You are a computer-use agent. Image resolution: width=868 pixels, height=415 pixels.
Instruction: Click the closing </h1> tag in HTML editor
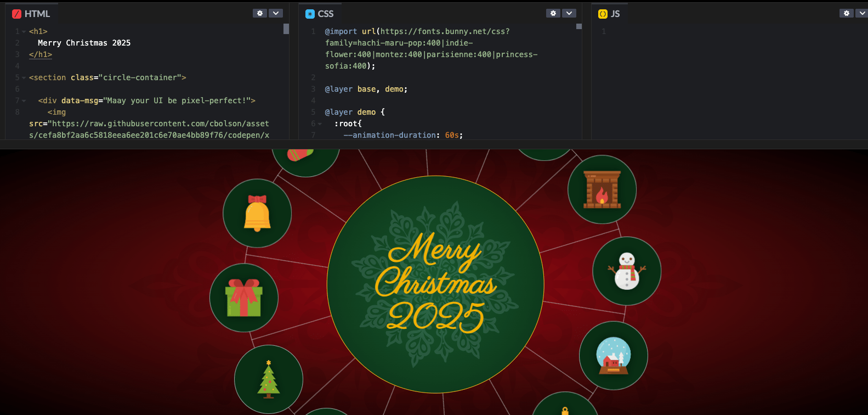tap(41, 54)
